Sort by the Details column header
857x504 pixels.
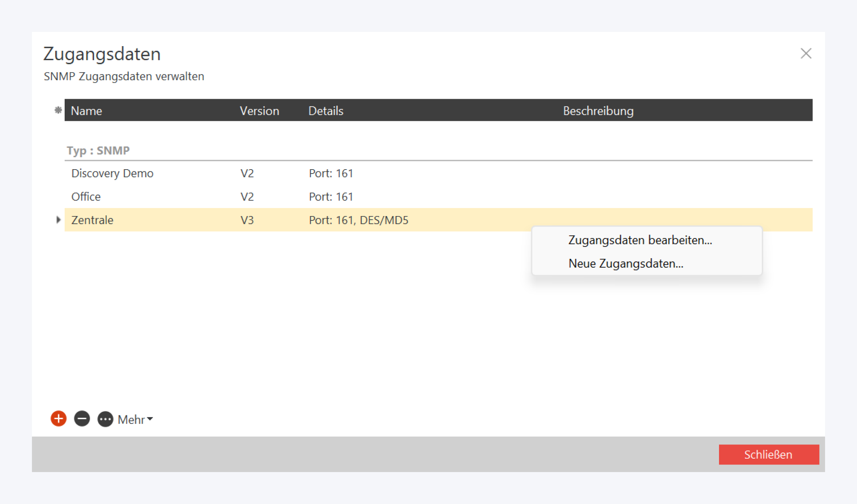(x=326, y=111)
